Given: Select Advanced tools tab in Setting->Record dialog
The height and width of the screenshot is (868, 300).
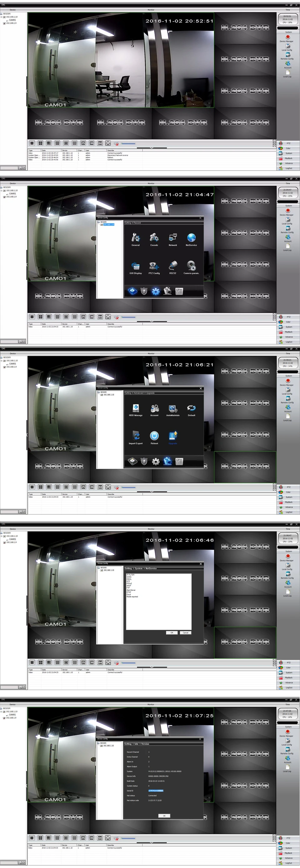Looking at the screenshot, I should (x=167, y=291).
